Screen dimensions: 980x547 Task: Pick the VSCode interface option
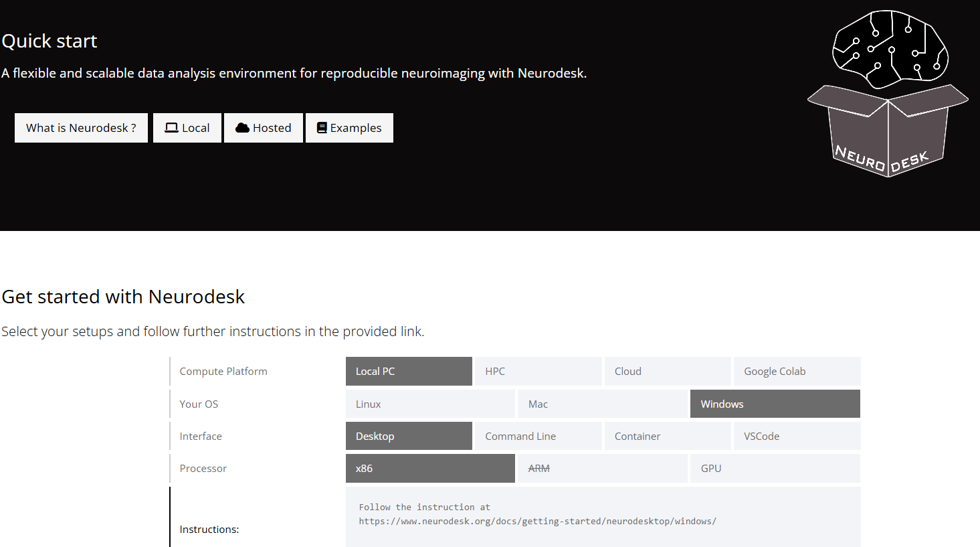pos(797,436)
